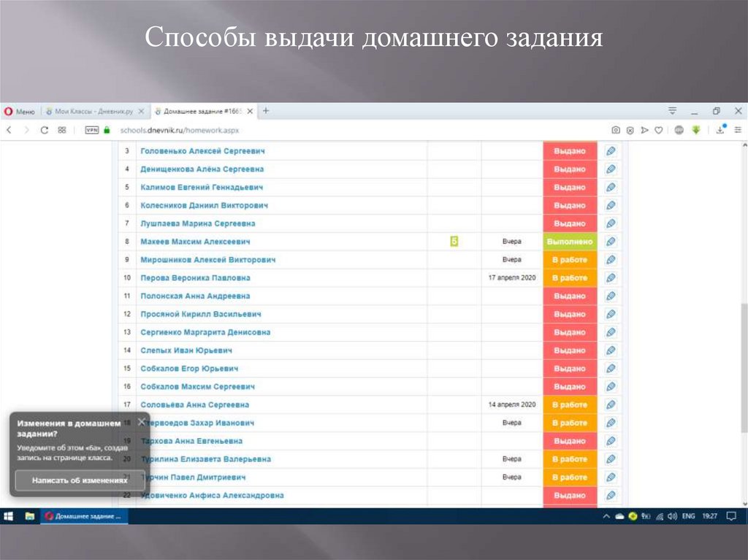Open student link Полонская Анна Андреевна
This screenshot has height=560, width=748.
coord(195,296)
